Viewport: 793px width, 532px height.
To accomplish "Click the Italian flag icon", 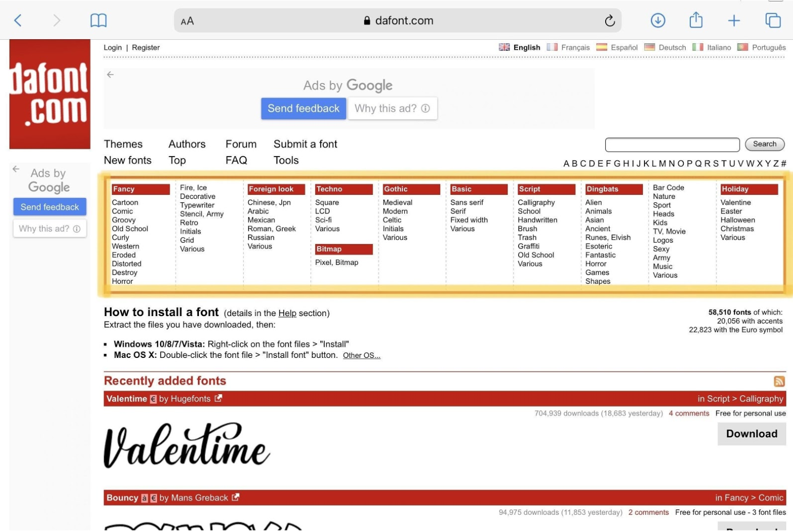I will tap(698, 47).
